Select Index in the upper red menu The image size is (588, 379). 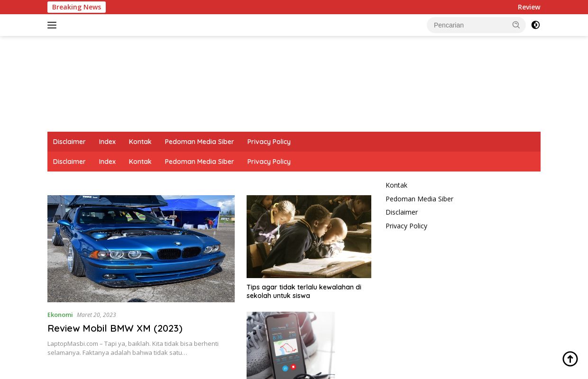click(x=107, y=142)
